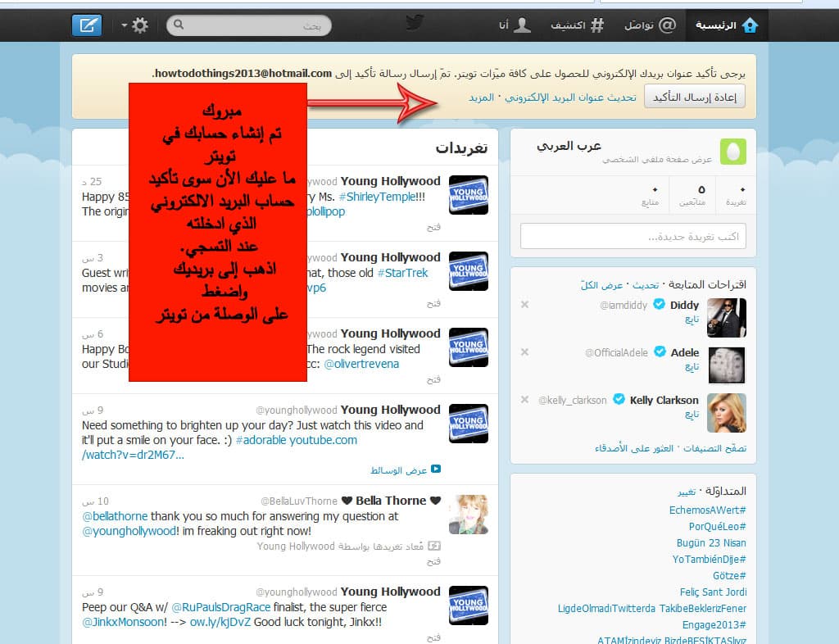Screen dimensions: 839x644
Task: Click the إعادة إرسال التأكيد button
Action: coord(695,97)
